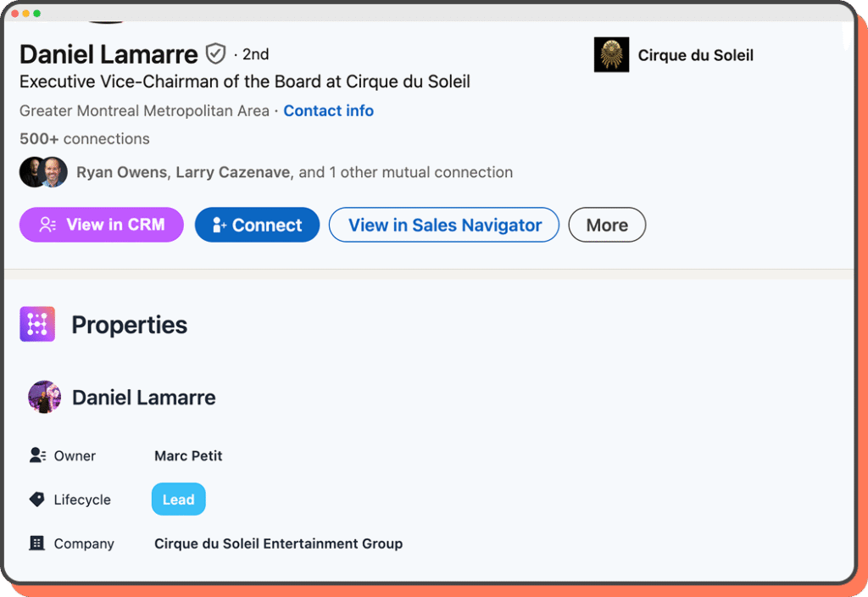Open the Contact info link
The height and width of the screenshot is (597, 868).
[328, 111]
